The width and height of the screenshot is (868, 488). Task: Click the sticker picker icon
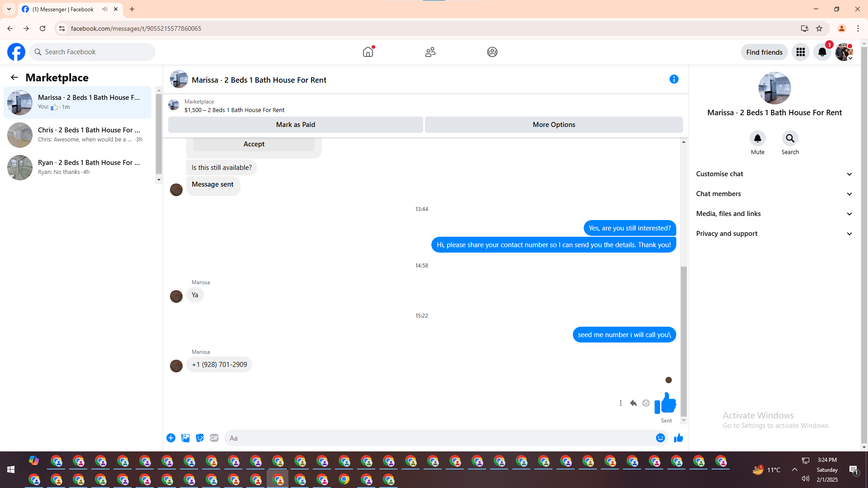click(x=199, y=438)
